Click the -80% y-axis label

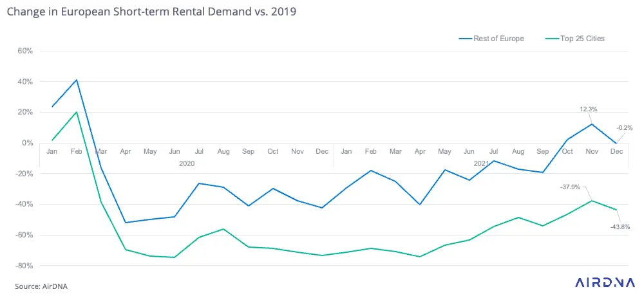24,266
